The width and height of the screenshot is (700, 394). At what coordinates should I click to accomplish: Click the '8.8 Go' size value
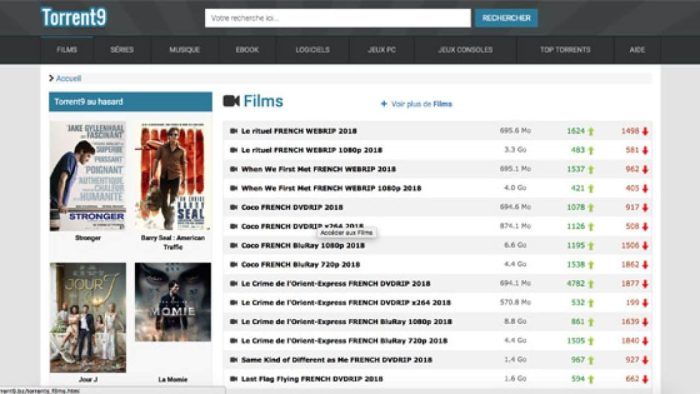pos(515,321)
